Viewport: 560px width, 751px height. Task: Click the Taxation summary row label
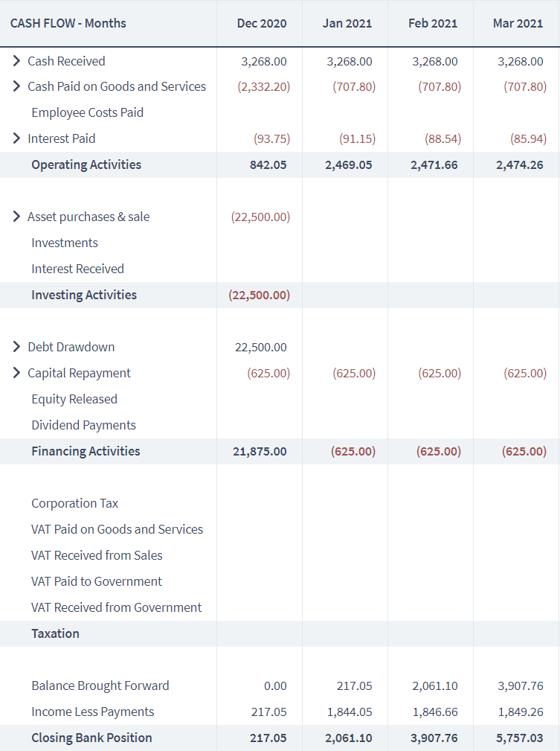[56, 633]
